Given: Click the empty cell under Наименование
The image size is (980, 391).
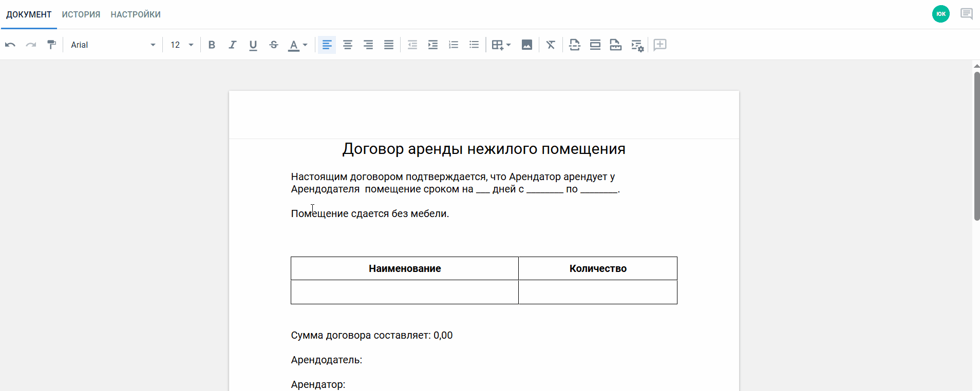Looking at the screenshot, I should [405, 292].
